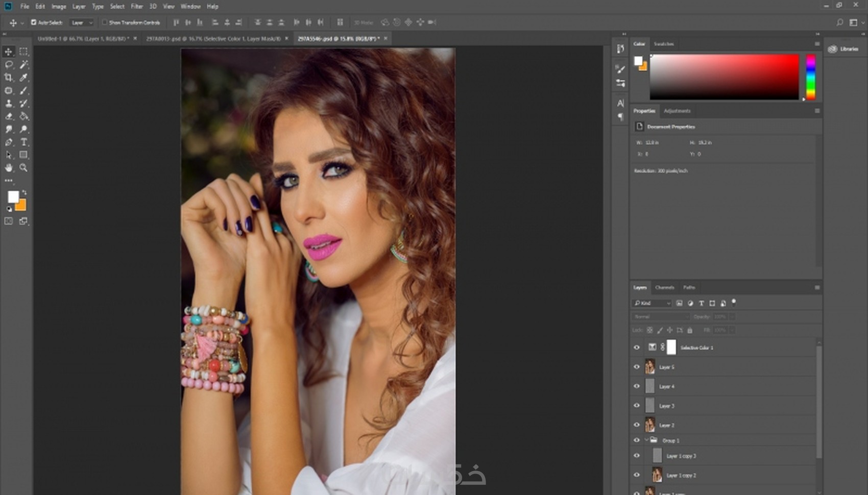868x495 pixels.
Task: Open the Edit Toolbar ellipsis
Action: pyautogui.click(x=9, y=181)
